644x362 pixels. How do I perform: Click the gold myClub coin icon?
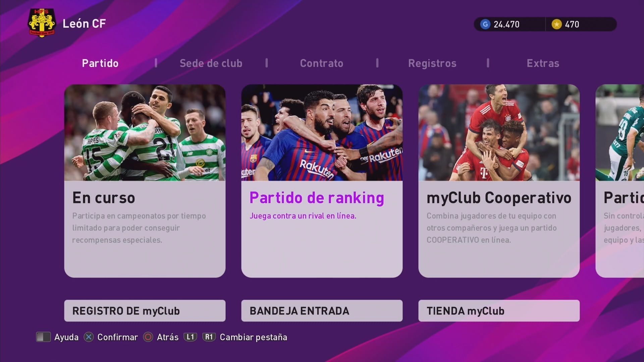556,24
